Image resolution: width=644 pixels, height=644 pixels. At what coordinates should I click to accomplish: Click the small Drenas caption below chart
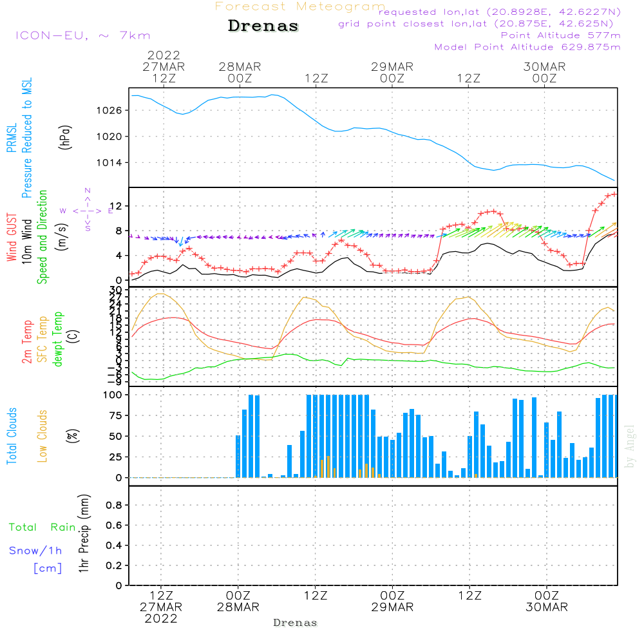[296, 623]
